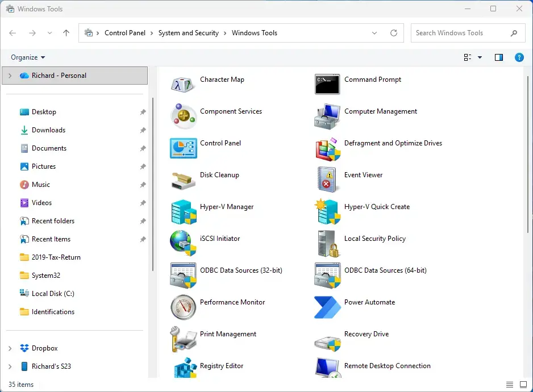Select the Remote Desktop Connection icon
Image resolution: width=533 pixels, height=392 pixels.
(328, 368)
